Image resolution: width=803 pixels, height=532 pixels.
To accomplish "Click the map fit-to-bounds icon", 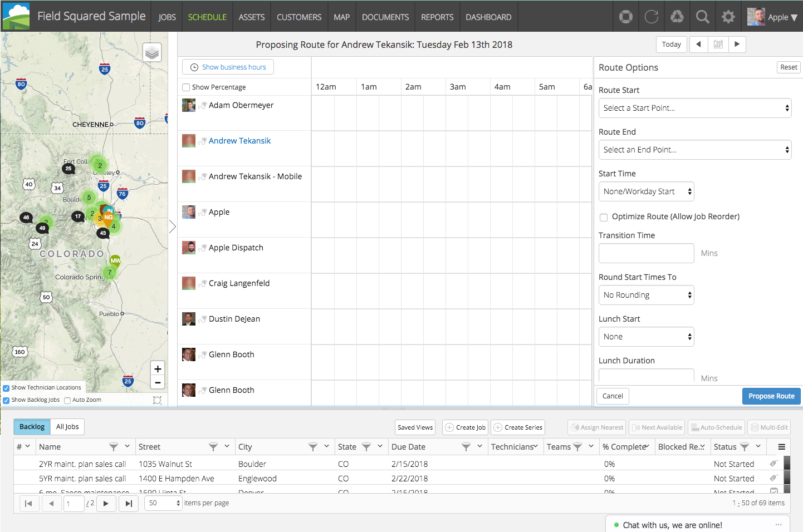I will click(158, 400).
